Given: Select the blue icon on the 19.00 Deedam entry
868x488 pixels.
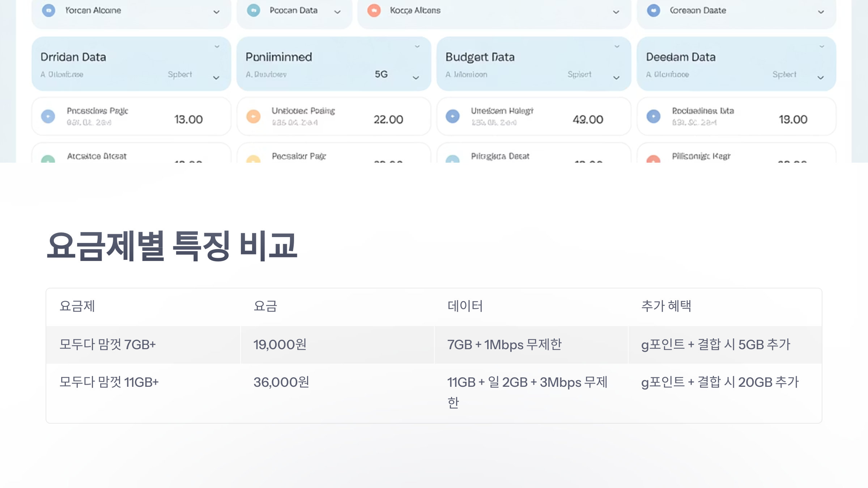Looking at the screenshot, I should click(x=653, y=116).
